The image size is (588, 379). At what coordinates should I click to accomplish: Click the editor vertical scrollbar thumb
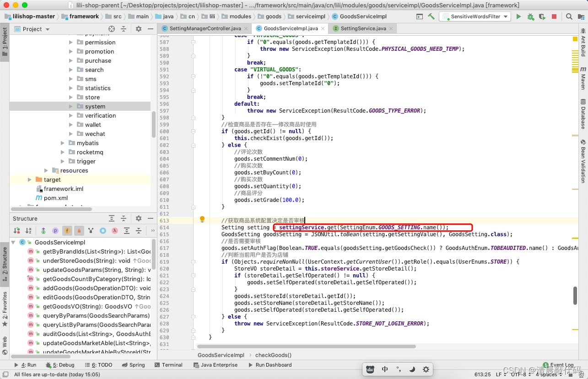click(x=575, y=295)
